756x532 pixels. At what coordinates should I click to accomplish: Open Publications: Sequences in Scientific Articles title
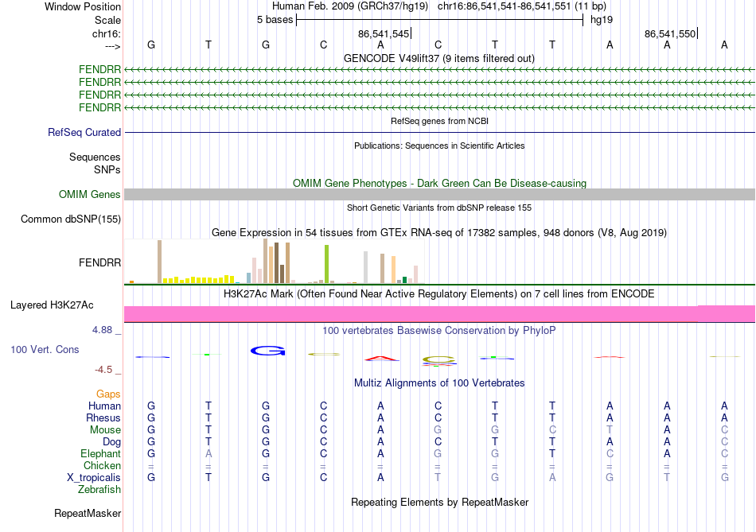click(x=439, y=146)
